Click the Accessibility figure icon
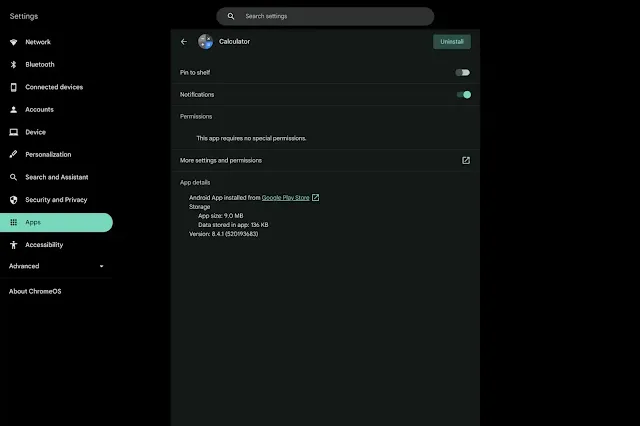Image resolution: width=640 pixels, height=426 pixels. 13,245
